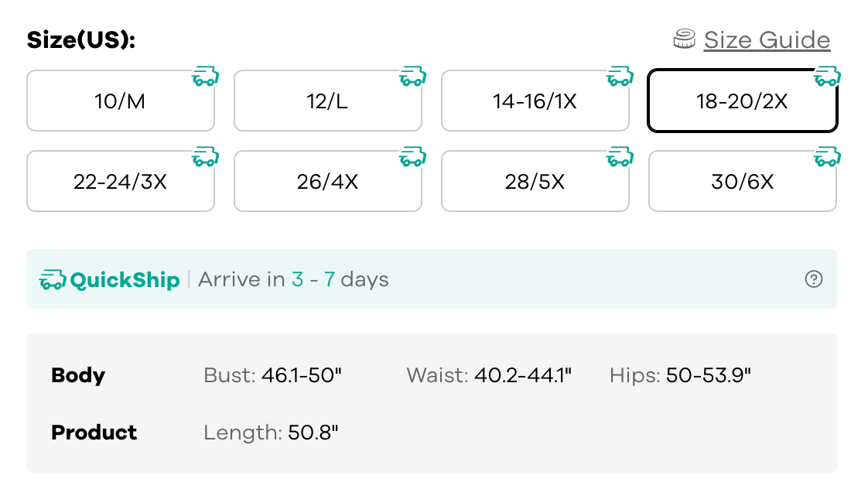Viewport: 868px width, 489px height.
Task: Click the truck icon on 14-16/1X size
Action: pyautogui.click(x=620, y=77)
